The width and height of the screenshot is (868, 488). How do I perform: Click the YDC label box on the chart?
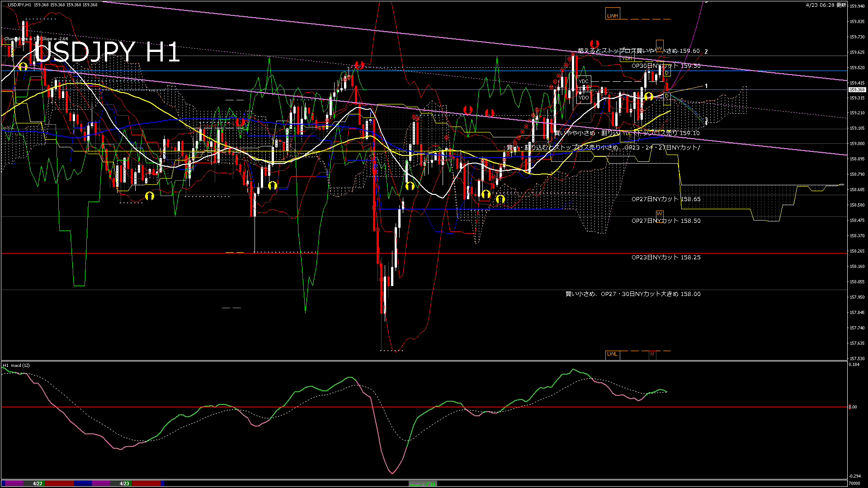[x=584, y=82]
